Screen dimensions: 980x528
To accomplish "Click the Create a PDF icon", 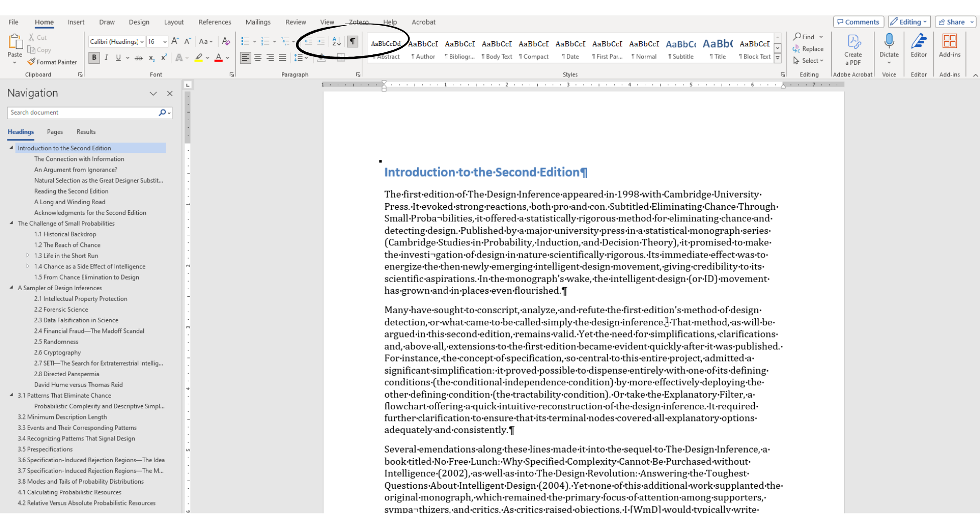I will coord(853,45).
